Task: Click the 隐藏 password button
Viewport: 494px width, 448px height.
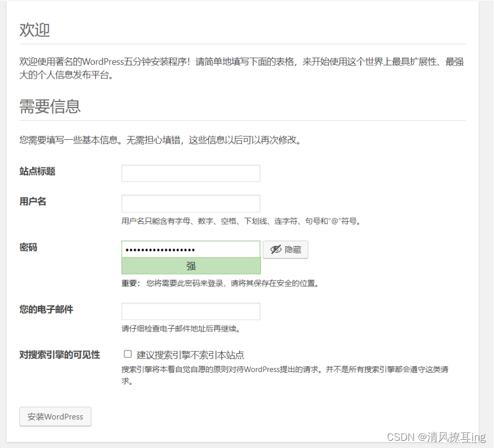Action: coord(285,250)
